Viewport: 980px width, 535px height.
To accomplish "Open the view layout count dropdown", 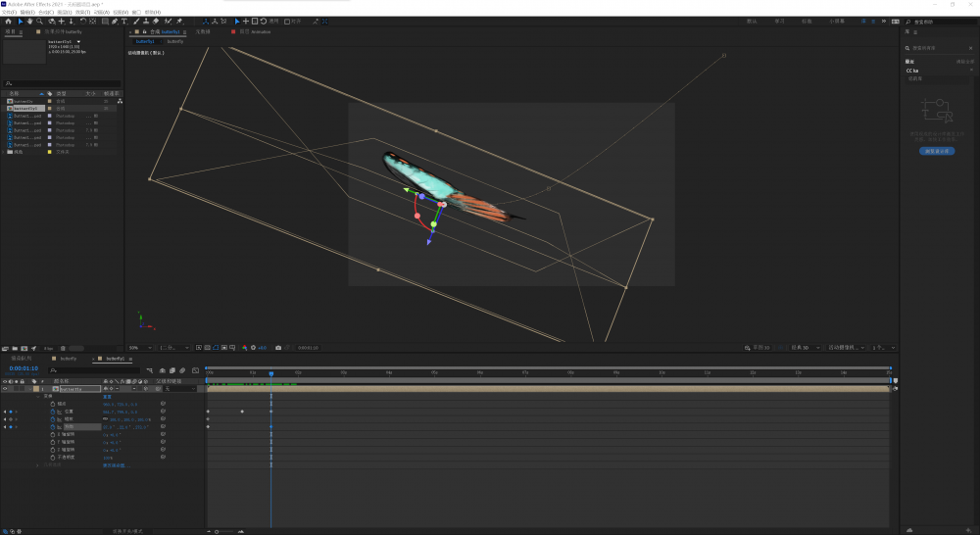I will [x=884, y=348].
